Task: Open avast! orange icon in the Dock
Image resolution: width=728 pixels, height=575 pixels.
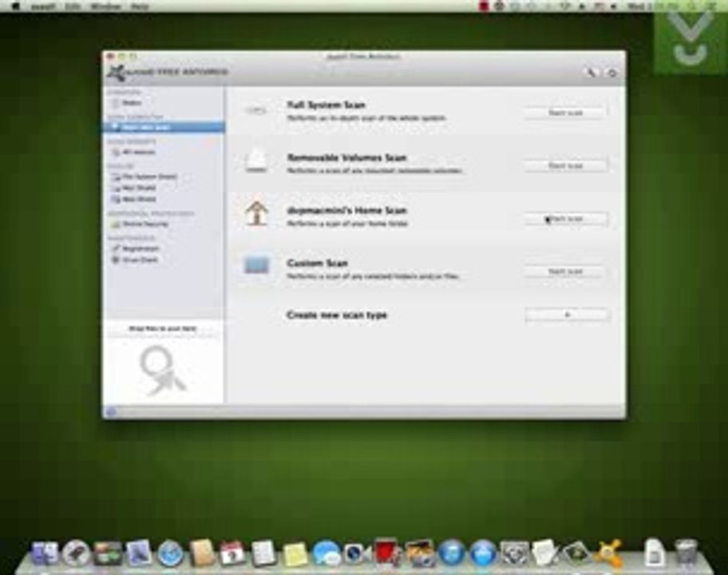Action: coord(609,553)
